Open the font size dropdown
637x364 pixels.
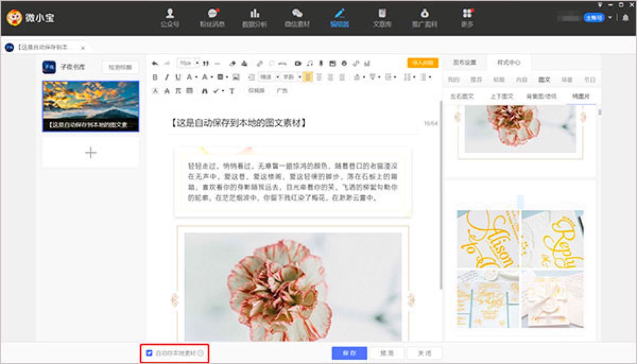(x=188, y=63)
